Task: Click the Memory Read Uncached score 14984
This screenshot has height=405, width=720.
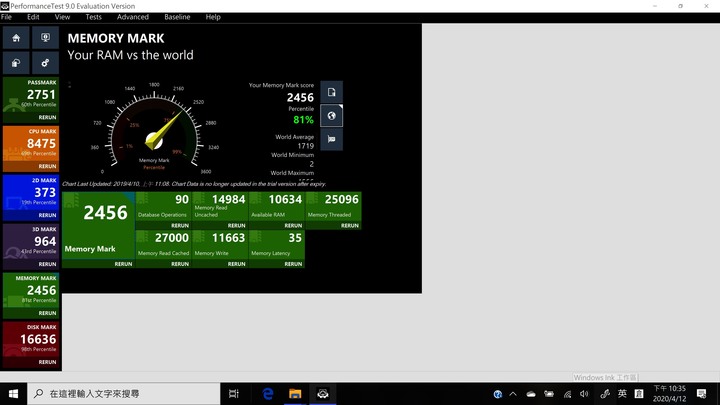Action: click(229, 199)
